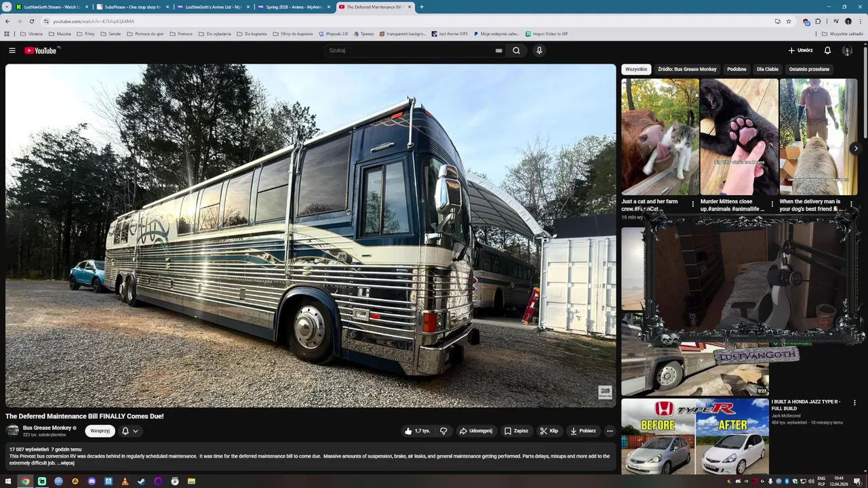Open File Explorer from the taskbar
The height and width of the screenshot is (488, 868).
pos(191,481)
